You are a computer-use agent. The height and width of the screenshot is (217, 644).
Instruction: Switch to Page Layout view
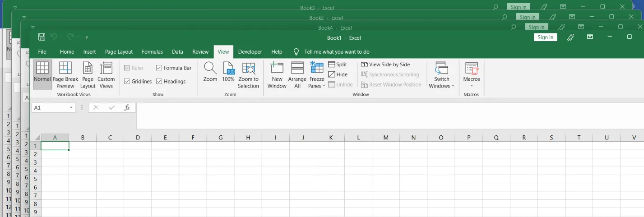tap(88, 74)
